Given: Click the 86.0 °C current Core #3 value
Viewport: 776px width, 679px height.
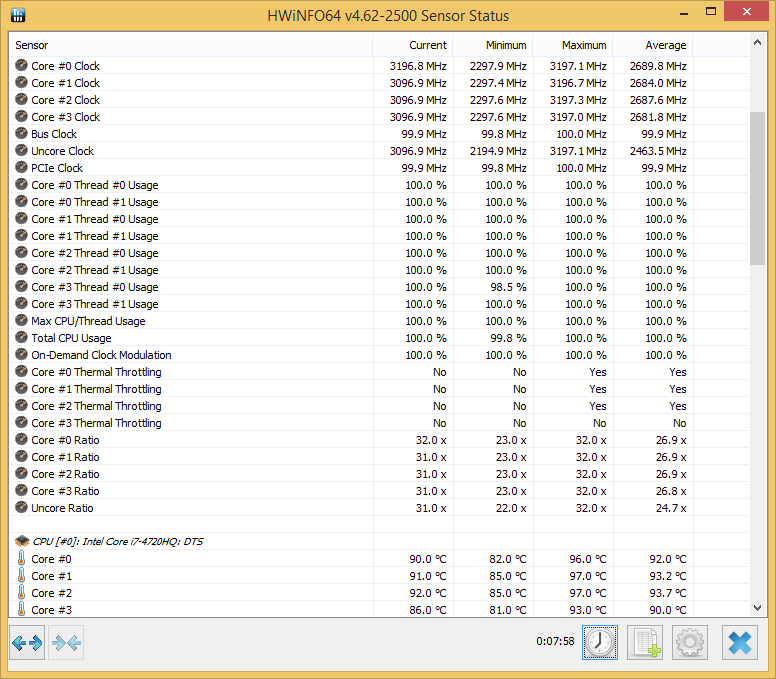Looking at the screenshot, I should 428,610.
